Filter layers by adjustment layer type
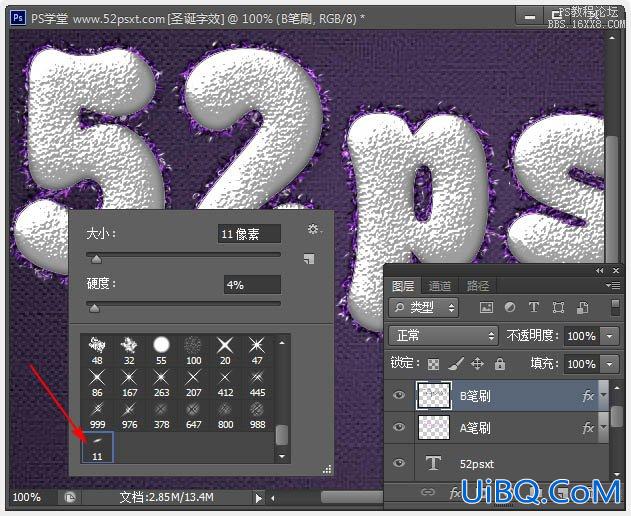 pyautogui.click(x=510, y=308)
